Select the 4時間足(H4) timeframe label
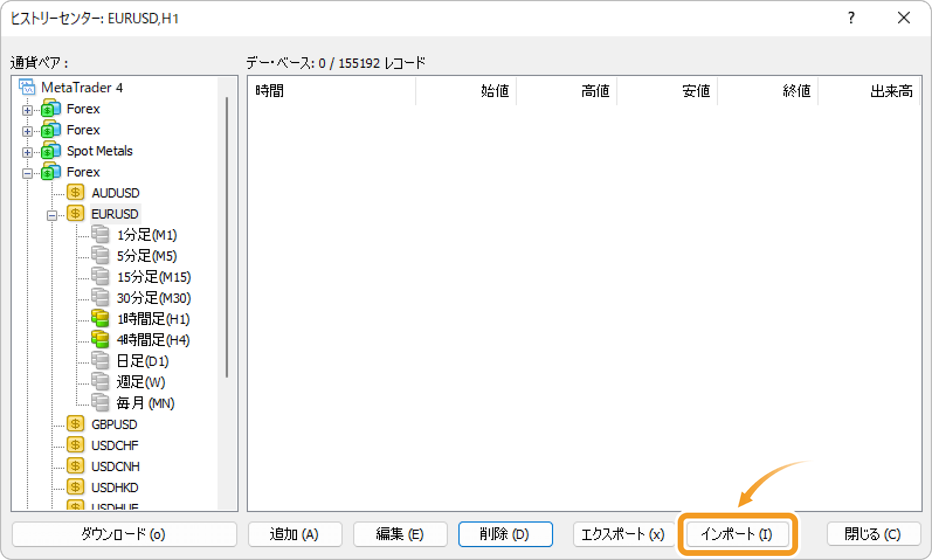This screenshot has height=560, width=932. (153, 340)
